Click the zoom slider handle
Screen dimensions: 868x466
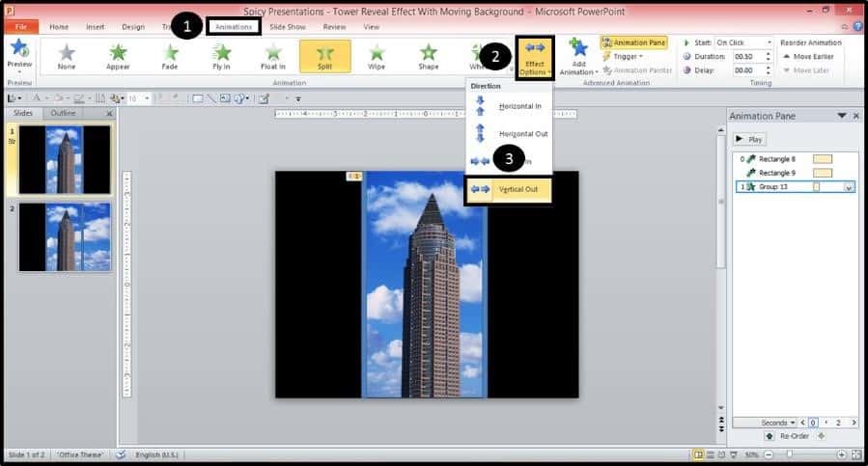pos(790,454)
